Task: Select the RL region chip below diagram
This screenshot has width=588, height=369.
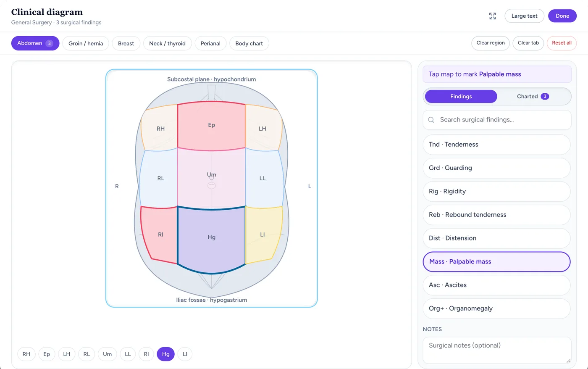Action: click(87, 354)
